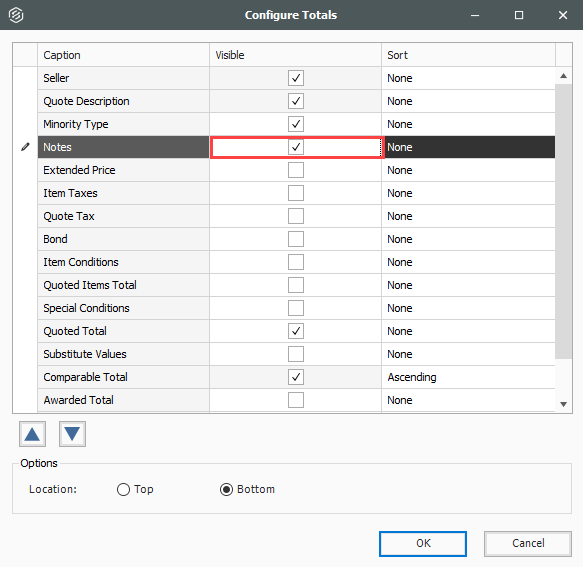This screenshot has width=583, height=567.
Task: Click the scrollbar up arrow
Action: [x=563, y=76]
